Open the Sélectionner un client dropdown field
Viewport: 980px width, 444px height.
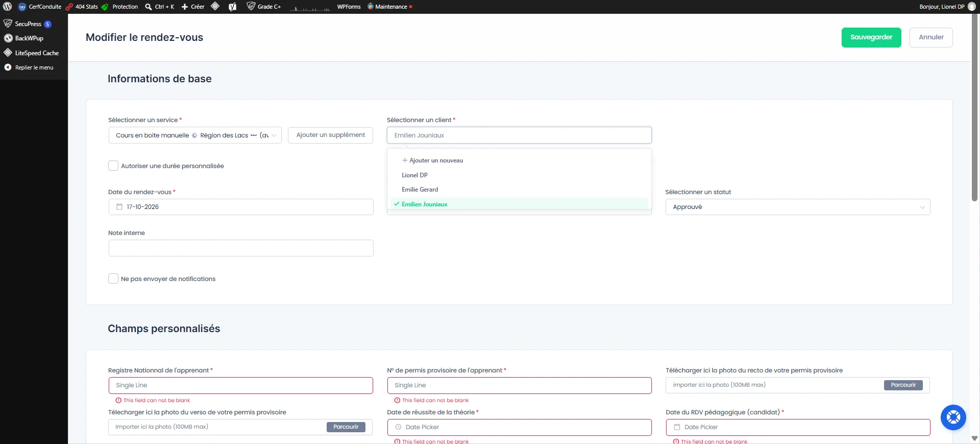(x=519, y=135)
